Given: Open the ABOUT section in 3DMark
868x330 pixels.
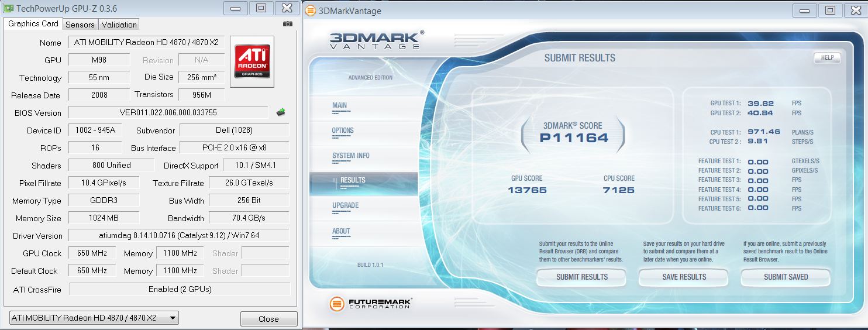Looking at the screenshot, I should (341, 232).
